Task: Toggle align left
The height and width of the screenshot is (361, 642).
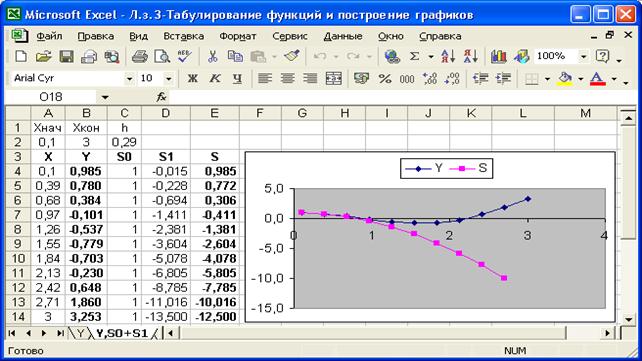Action: pos(265,78)
